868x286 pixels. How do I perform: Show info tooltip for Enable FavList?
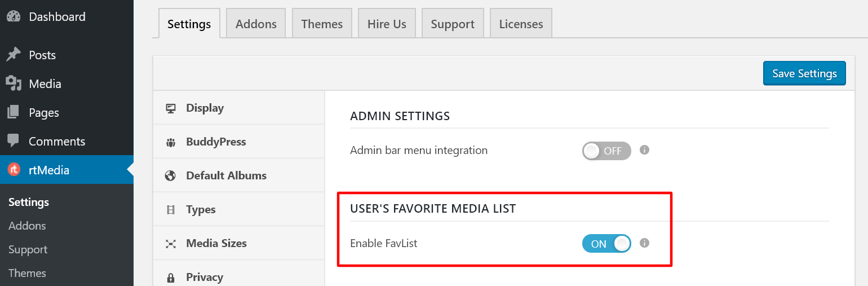(x=645, y=243)
